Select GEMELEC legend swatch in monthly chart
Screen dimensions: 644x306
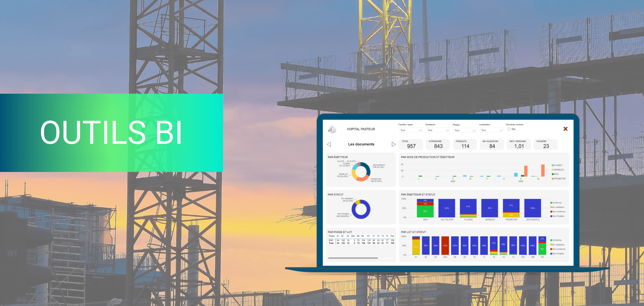pyautogui.click(x=553, y=170)
